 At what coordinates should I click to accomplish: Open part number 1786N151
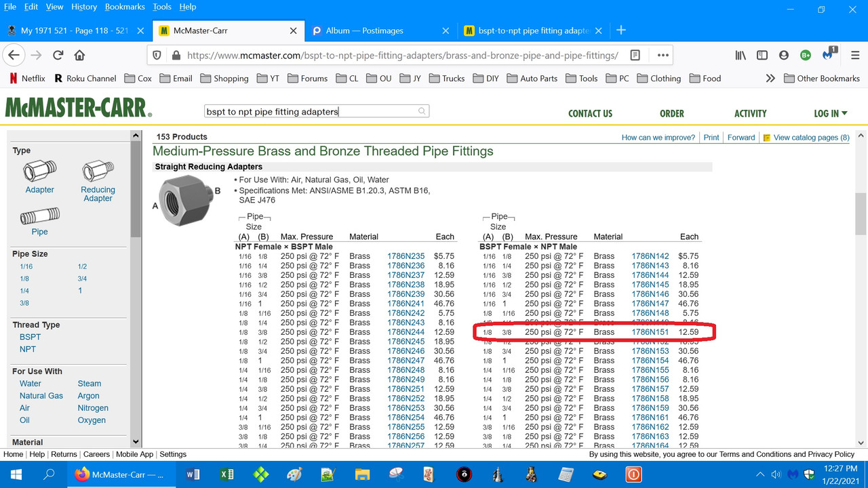pyautogui.click(x=650, y=332)
